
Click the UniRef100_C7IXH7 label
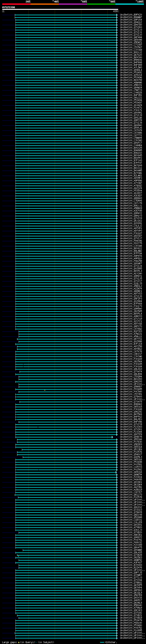click(x=131, y=45)
